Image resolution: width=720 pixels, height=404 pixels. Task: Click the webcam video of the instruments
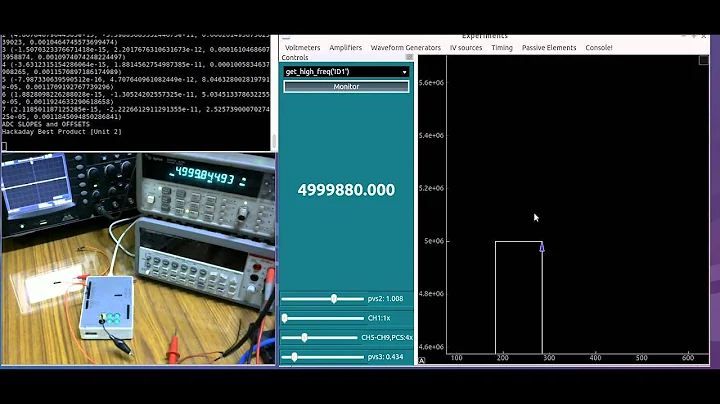138,259
